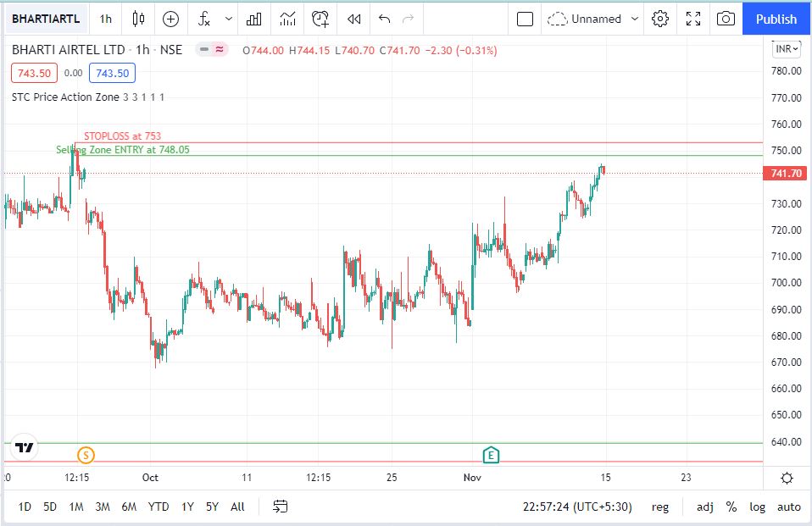Select the 1M date range

pyautogui.click(x=76, y=507)
